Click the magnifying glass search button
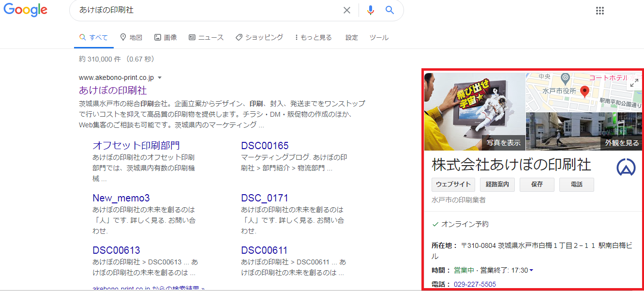Image resolution: width=644 pixels, height=291 pixels. [x=389, y=10]
